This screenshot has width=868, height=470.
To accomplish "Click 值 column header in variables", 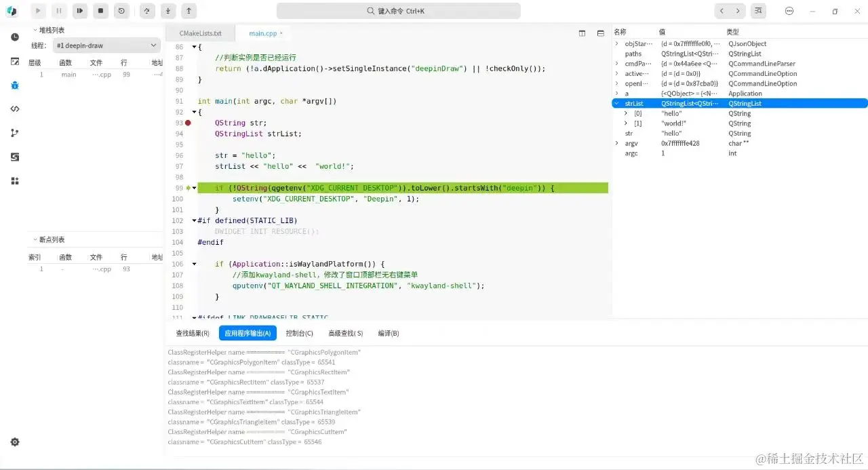I will 662,32.
